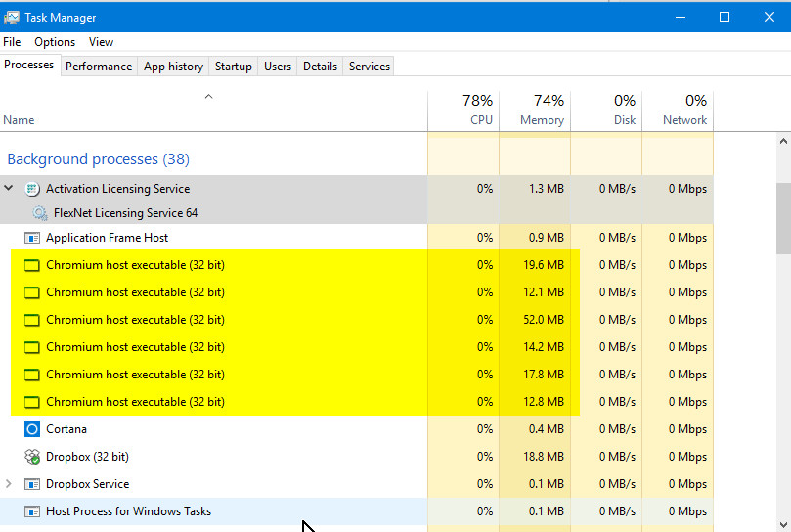Switch to the Users tab
Image resolution: width=791 pixels, height=532 pixels.
pyautogui.click(x=278, y=66)
